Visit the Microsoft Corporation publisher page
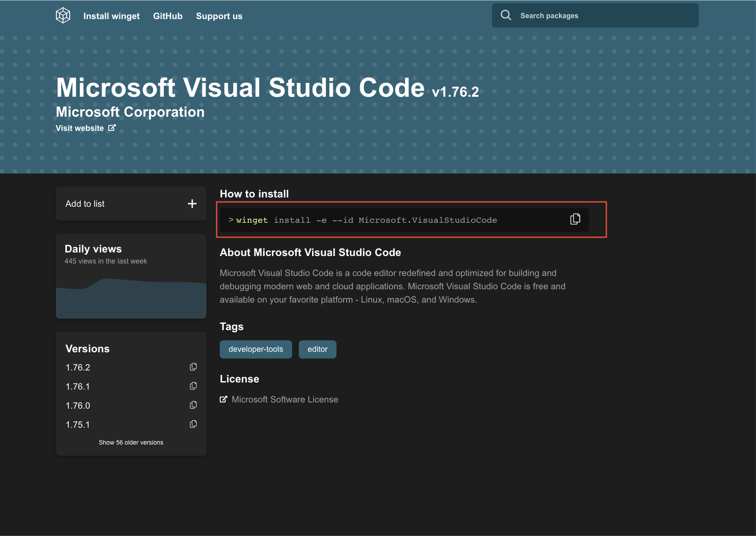Image resolution: width=756 pixels, height=536 pixels. (x=130, y=112)
